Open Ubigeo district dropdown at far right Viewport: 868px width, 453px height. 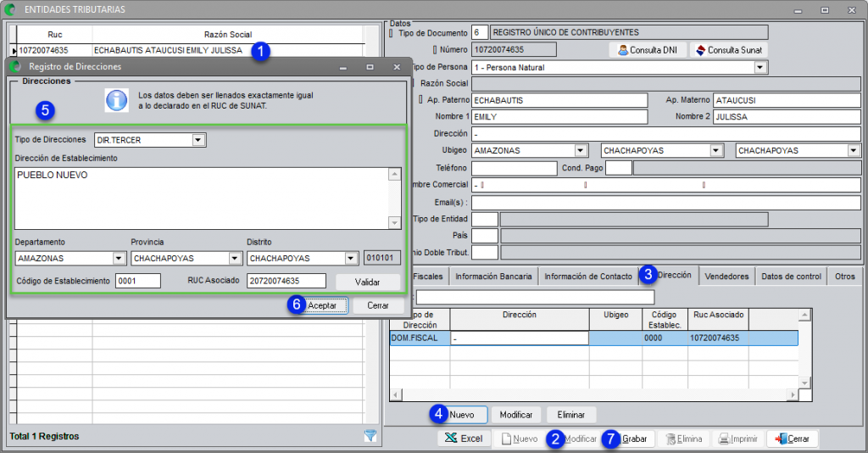853,150
